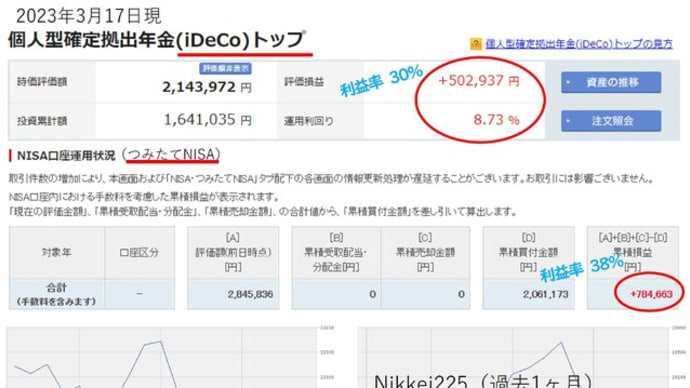Screen dimensions: 690x388
Task: Click the [A] 評価額(前日時点) column header
Action: tap(233, 253)
